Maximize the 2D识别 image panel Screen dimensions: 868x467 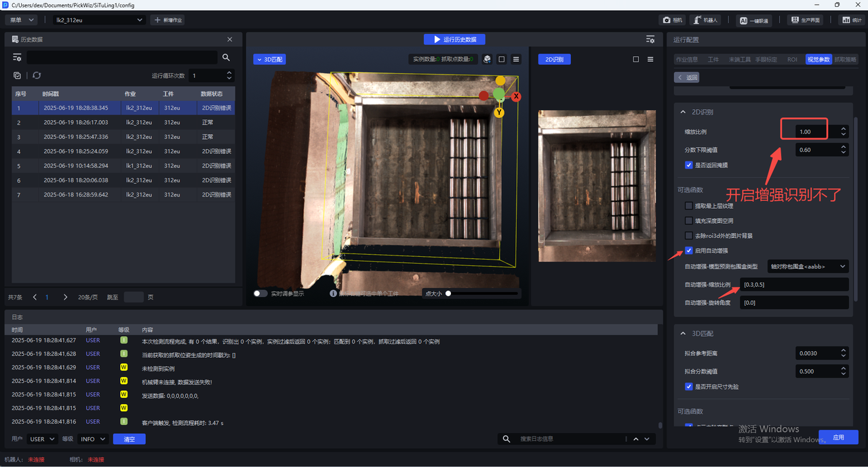(636, 60)
